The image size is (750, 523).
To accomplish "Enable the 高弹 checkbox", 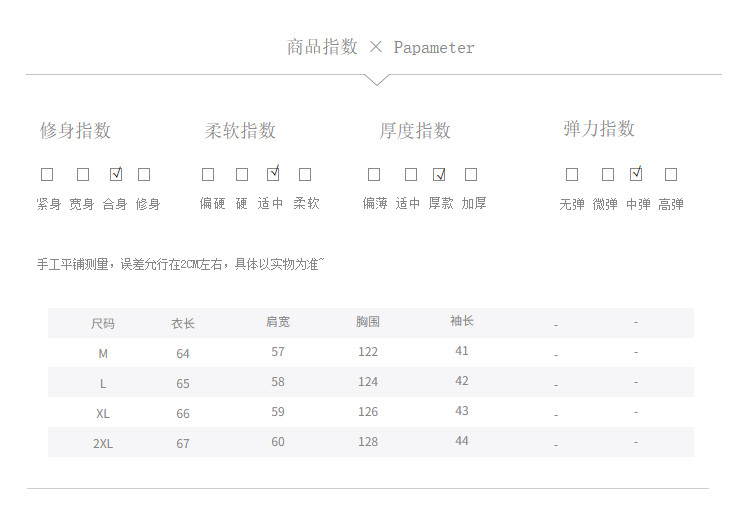I will pos(671,174).
